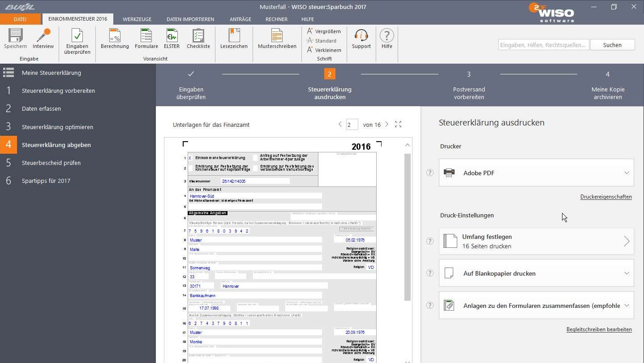The height and width of the screenshot is (363, 644).
Task: Open the DATEN IMPORTIEREN tab
Action: (190, 19)
